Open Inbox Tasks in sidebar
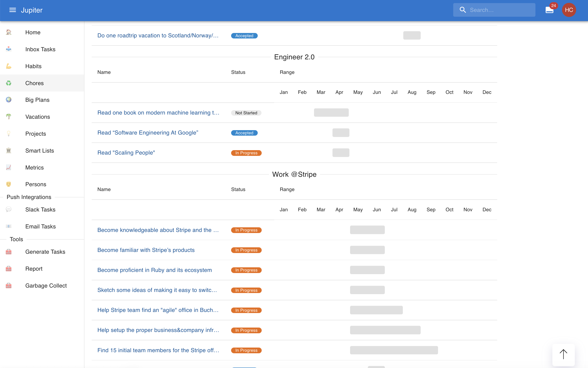The image size is (588, 368). click(40, 49)
